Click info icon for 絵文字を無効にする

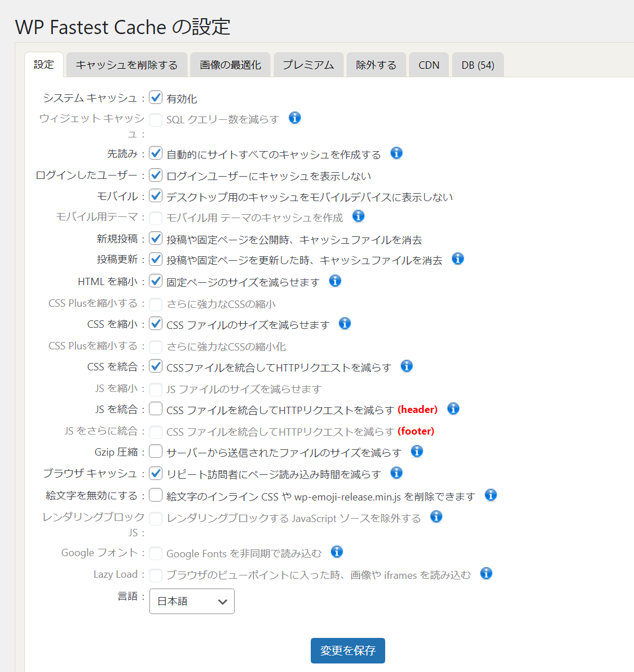(x=491, y=495)
